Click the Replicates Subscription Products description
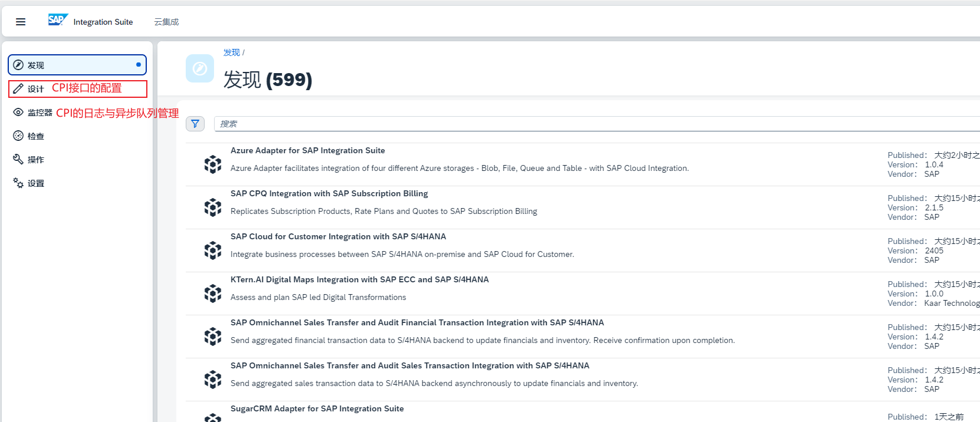 tap(384, 212)
